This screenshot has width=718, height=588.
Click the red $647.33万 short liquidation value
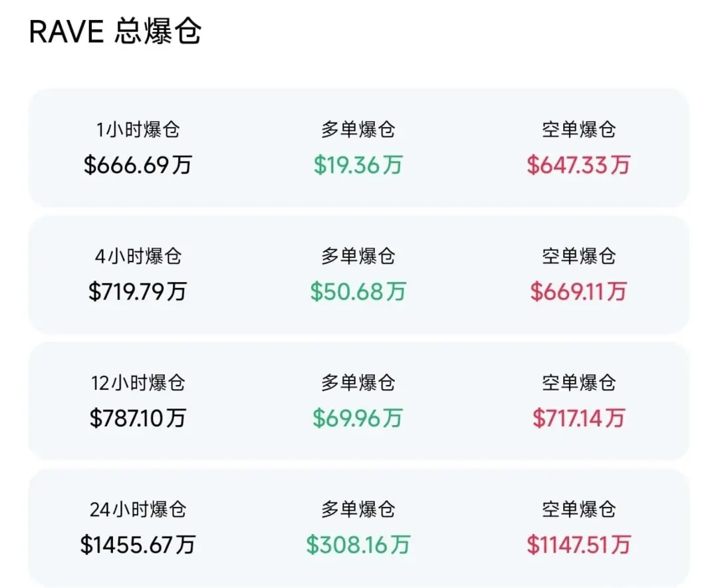[578, 165]
